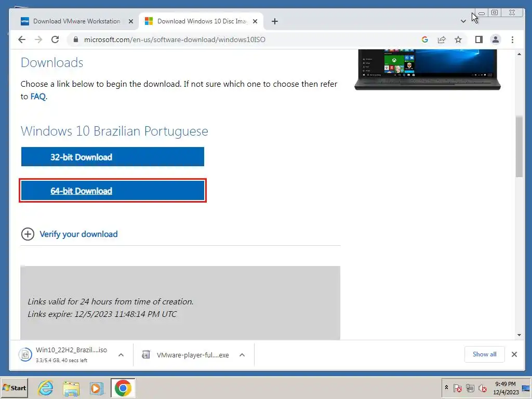This screenshot has width=532, height=399.
Task: Close the downloads bar
Action: 514,354
